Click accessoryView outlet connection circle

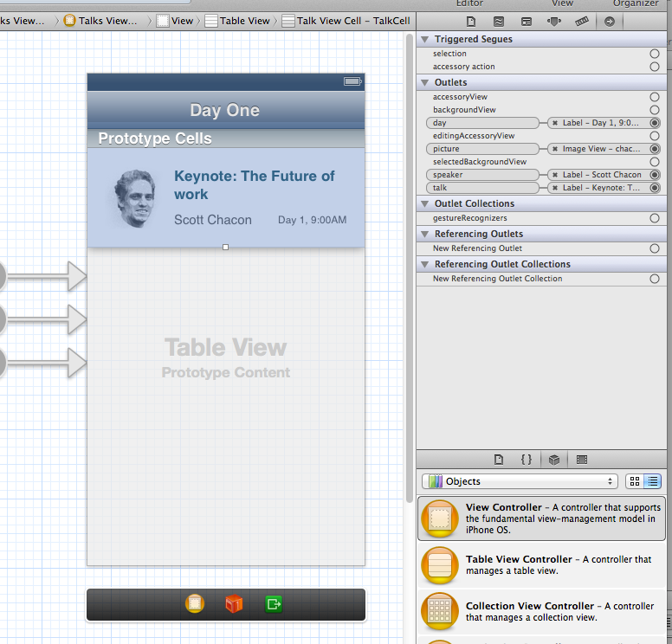655,97
